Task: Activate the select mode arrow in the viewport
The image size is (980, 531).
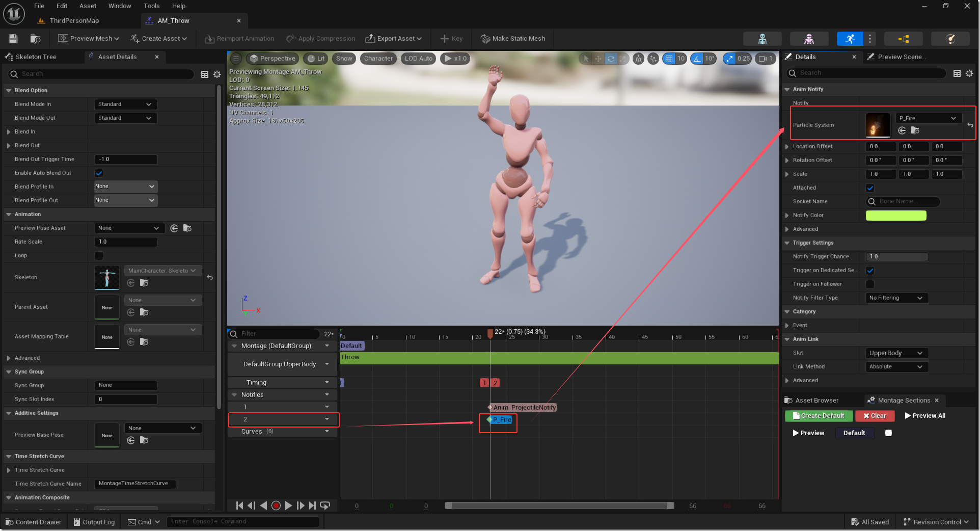Action: [586, 59]
